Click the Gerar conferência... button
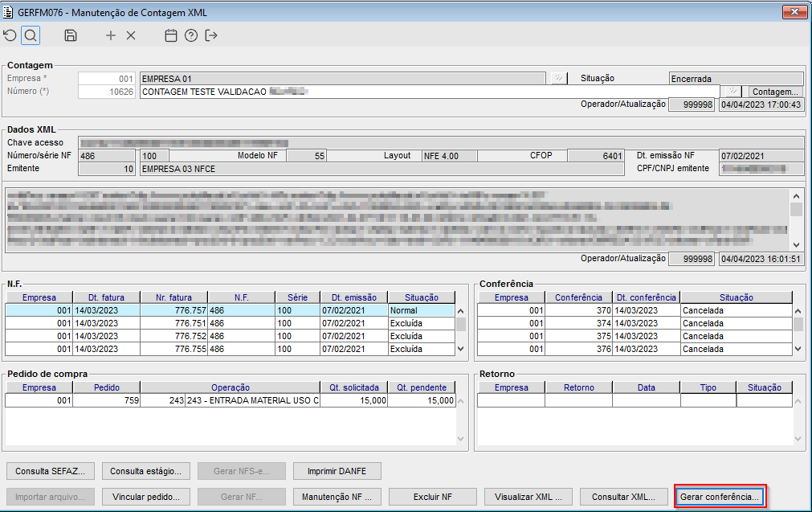Screen dimensions: 812x512 coord(720,497)
